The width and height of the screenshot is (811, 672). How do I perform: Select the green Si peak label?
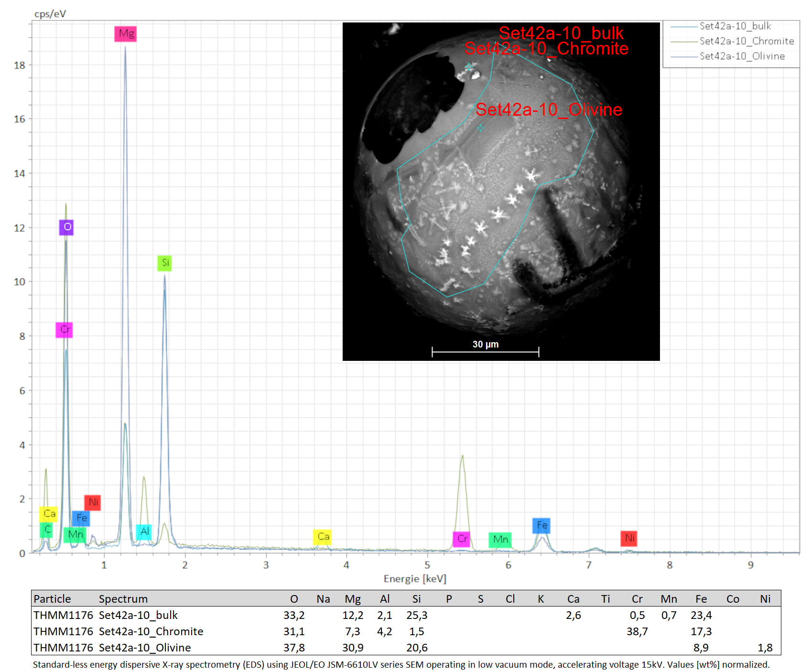point(164,263)
